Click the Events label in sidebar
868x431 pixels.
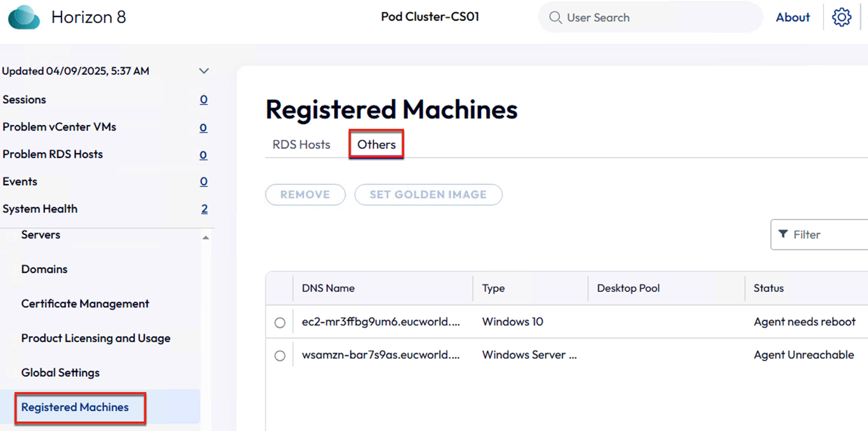coord(20,182)
